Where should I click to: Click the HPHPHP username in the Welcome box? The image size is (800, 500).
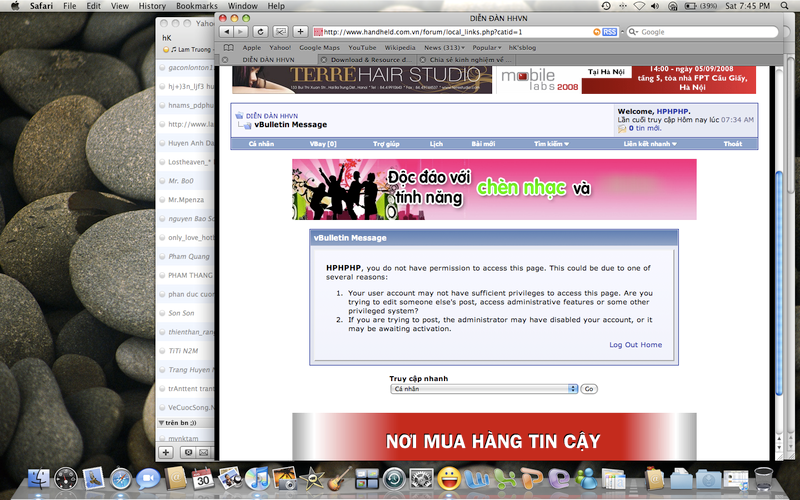[x=672, y=111]
